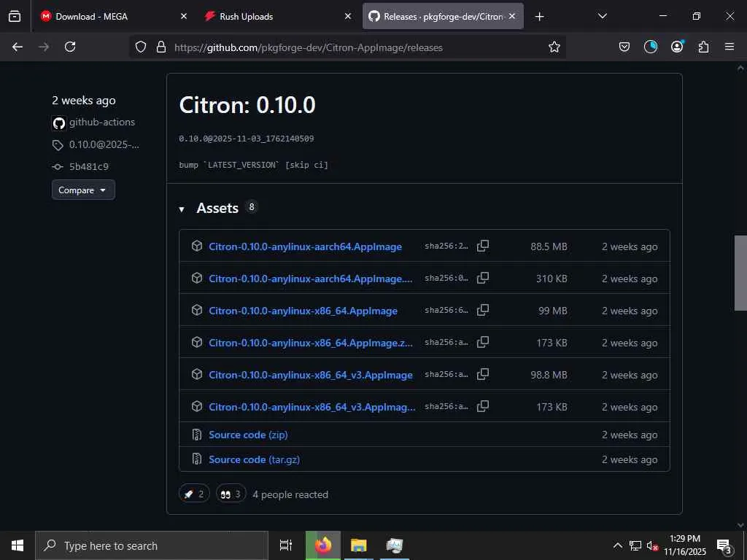Open the Extensions puzzle icon
Image resolution: width=747 pixels, height=560 pixels.
pyautogui.click(x=703, y=47)
